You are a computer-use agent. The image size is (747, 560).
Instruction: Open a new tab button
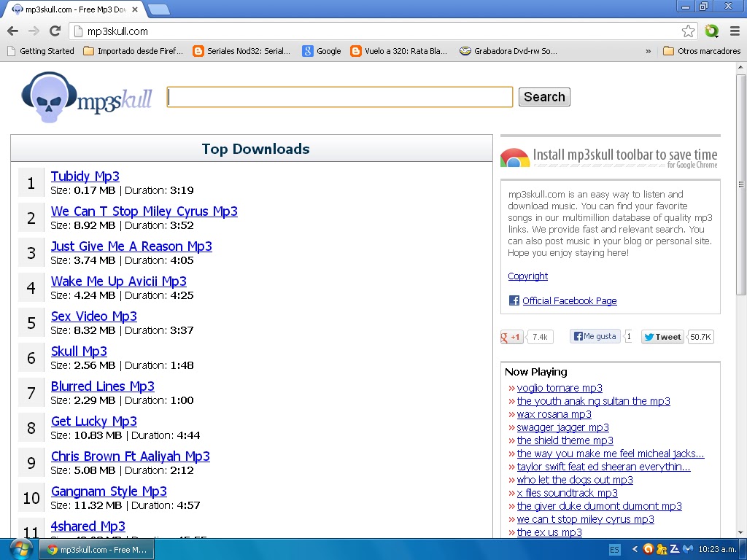[158, 9]
